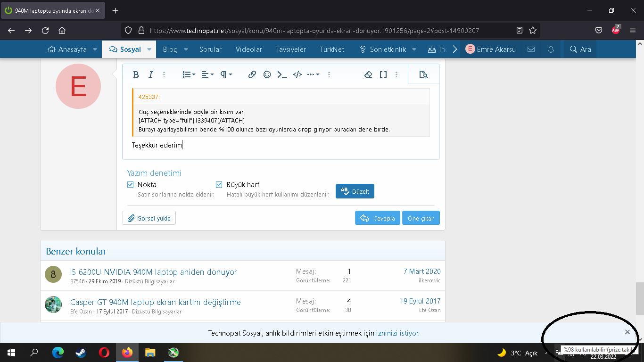The image size is (644, 362).
Task: Open the Ara search button
Action: 580,49
